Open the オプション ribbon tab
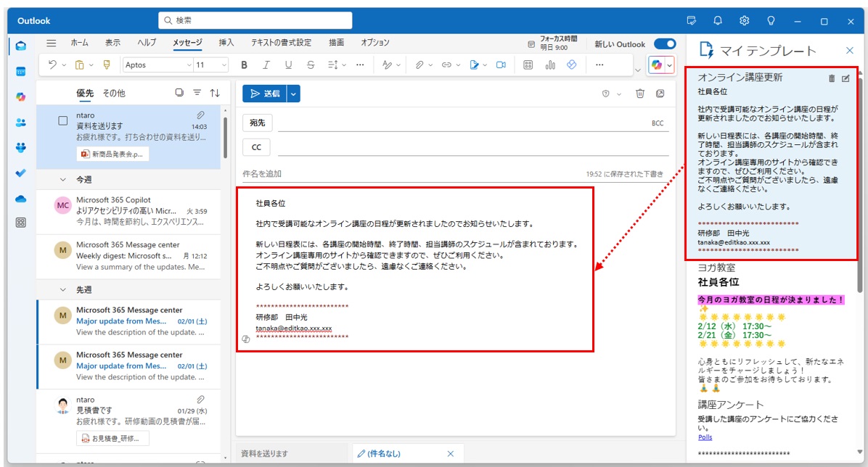This screenshot has width=868, height=467. (x=374, y=42)
